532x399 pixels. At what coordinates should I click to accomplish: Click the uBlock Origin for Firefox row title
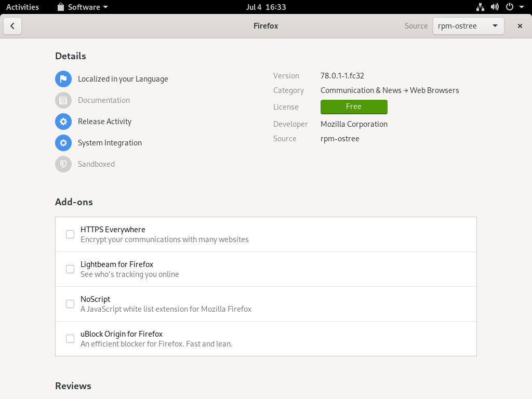pyautogui.click(x=122, y=334)
